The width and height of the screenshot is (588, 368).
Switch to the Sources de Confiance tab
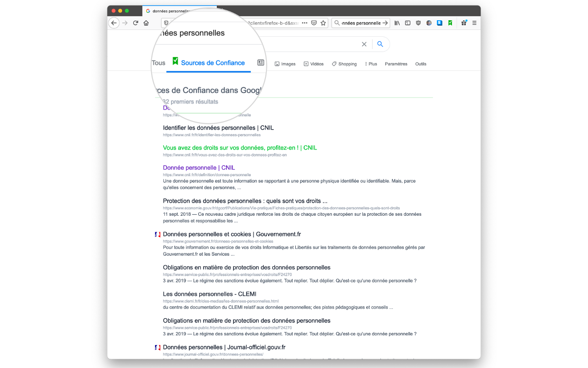coord(209,63)
